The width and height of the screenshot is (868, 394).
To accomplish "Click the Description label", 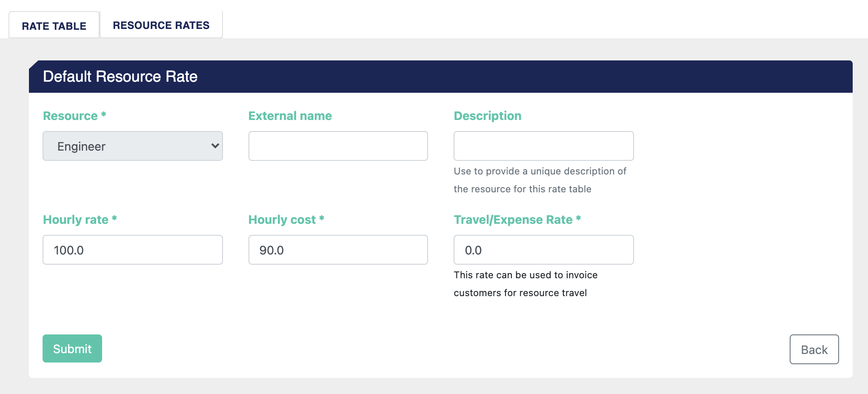I will pos(488,116).
